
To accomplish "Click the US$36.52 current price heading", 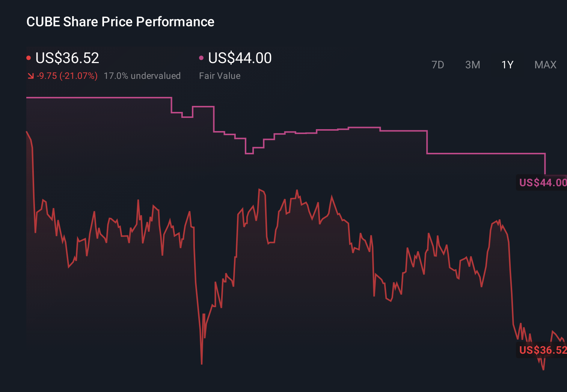I will pyautogui.click(x=67, y=58).
